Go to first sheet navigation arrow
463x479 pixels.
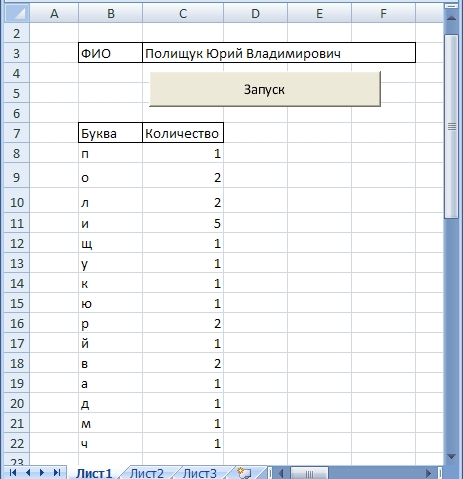pos(13,473)
